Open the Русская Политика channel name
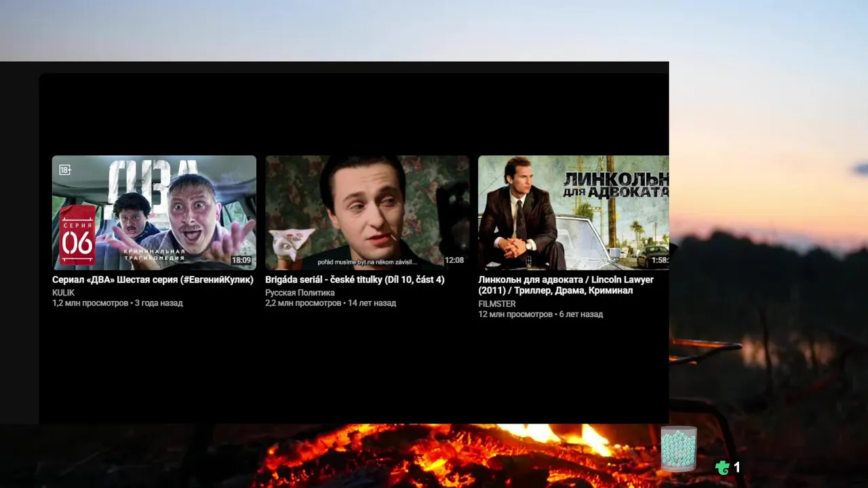The width and height of the screenshot is (868, 488). coord(300,293)
